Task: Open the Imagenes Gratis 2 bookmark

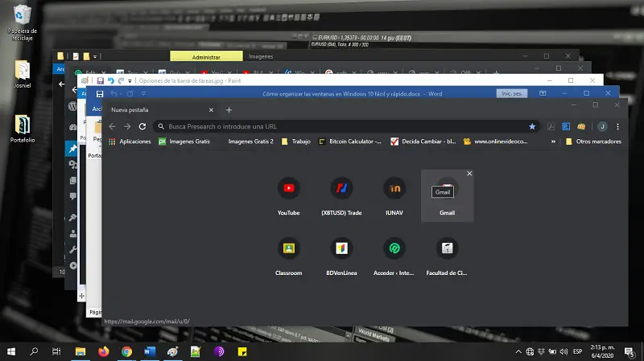Action: 250,142
